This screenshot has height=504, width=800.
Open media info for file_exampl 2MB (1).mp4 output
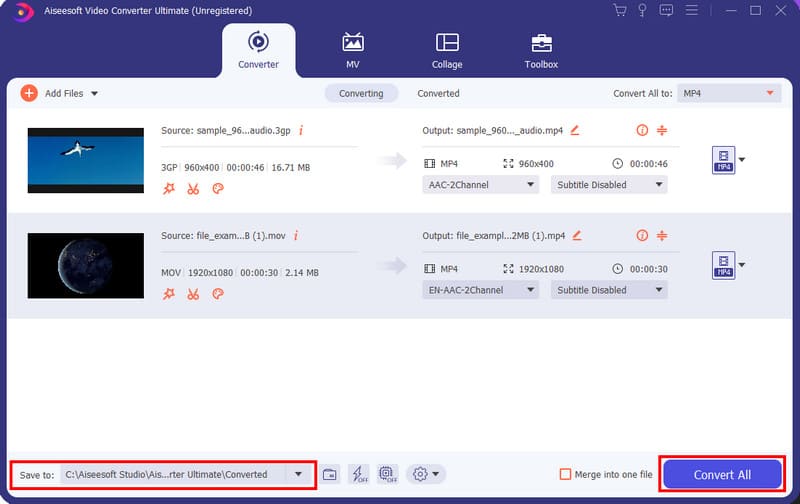[x=642, y=235]
